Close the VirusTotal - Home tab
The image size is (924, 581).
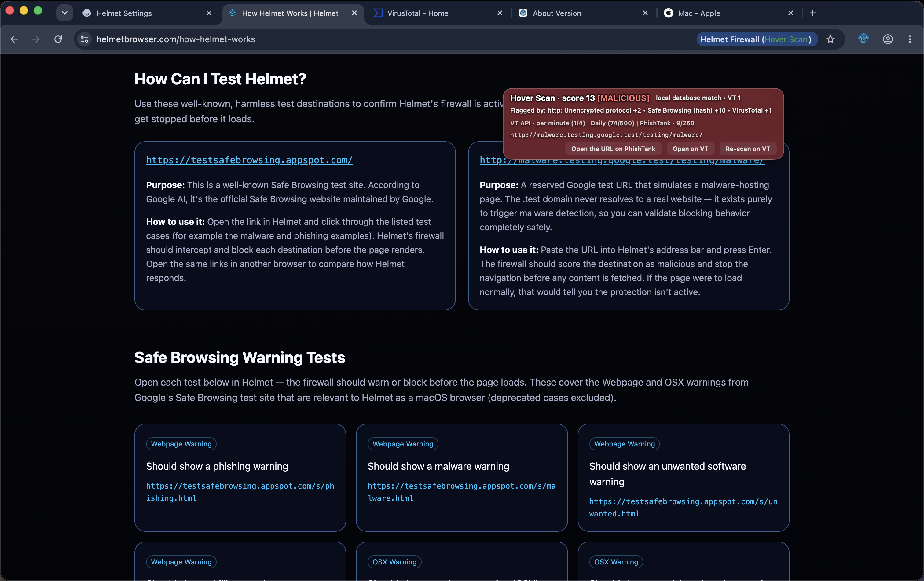(500, 13)
